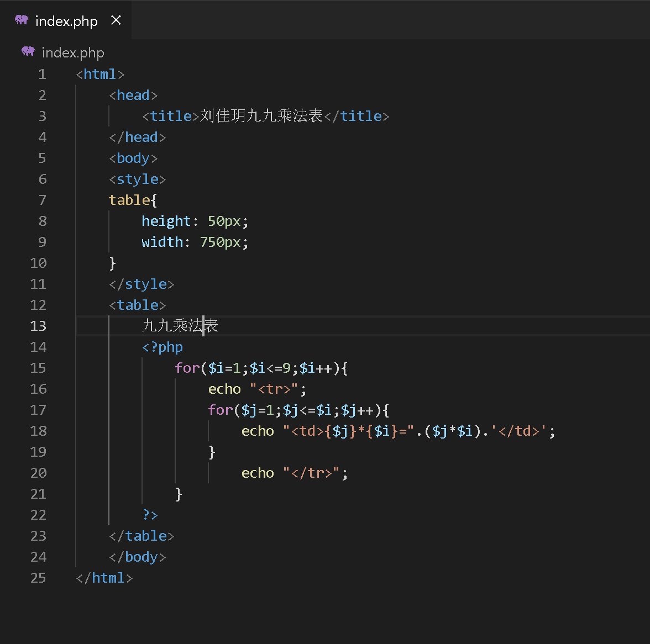This screenshot has height=644, width=650.
Task: Click the PHP elephant icon in the breadcrumb
Action: (x=28, y=52)
